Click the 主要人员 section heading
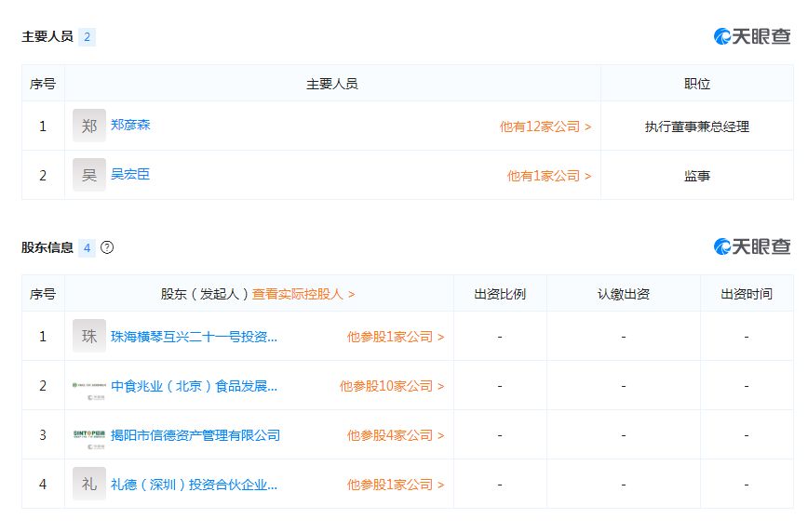This screenshot has height=532, width=808. coord(47,36)
